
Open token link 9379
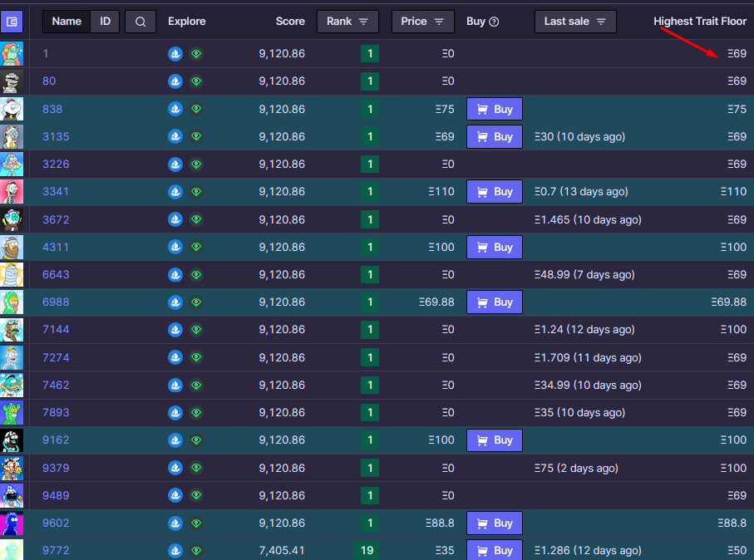56,468
